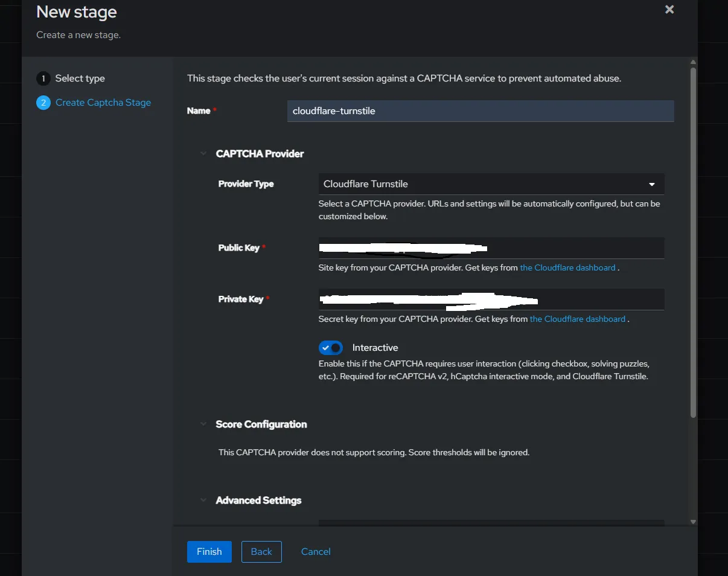728x576 pixels.
Task: Click the Provider Type caret arrow
Action: click(651, 184)
